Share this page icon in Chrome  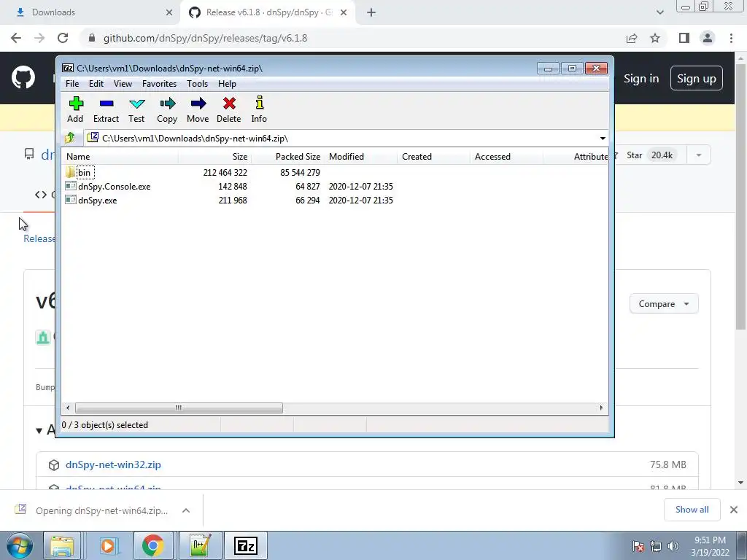coord(632,38)
